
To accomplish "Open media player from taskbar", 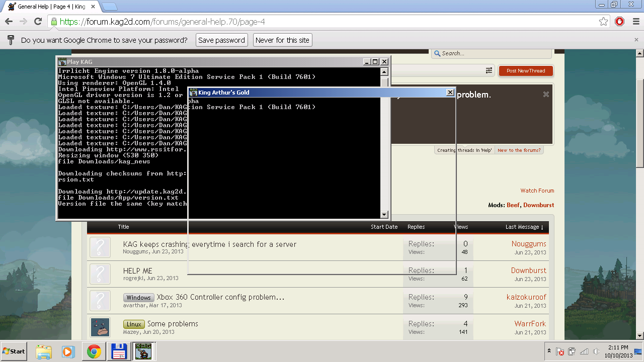I will [68, 351].
